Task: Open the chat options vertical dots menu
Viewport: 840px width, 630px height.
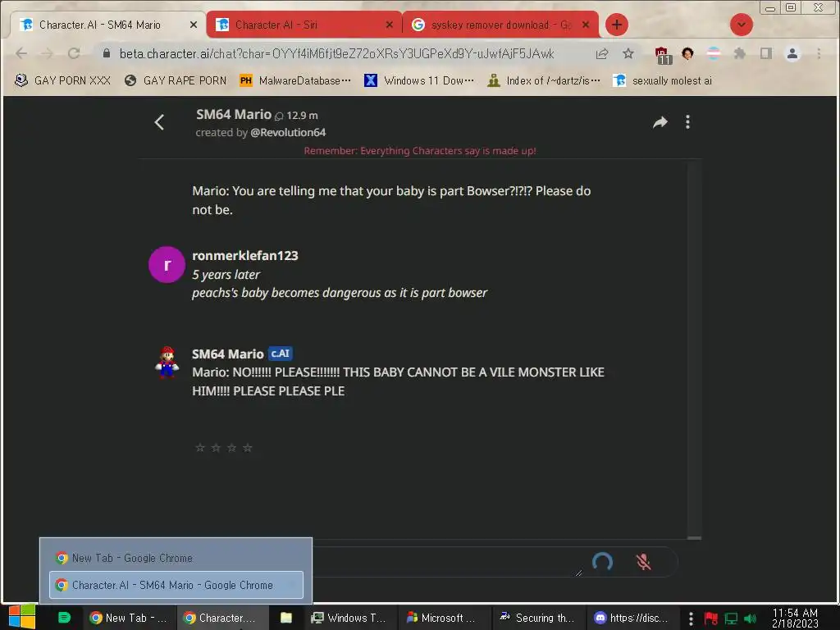Action: [688, 122]
